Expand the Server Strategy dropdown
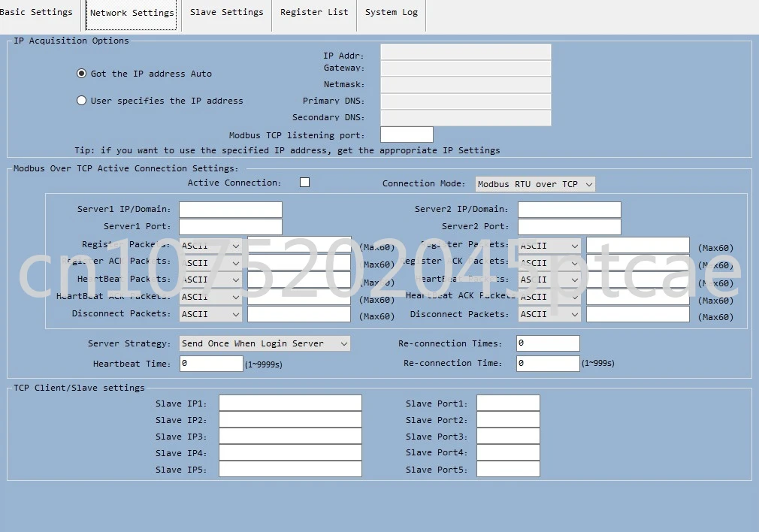Screen dimensions: 759x532 [x=265, y=343]
